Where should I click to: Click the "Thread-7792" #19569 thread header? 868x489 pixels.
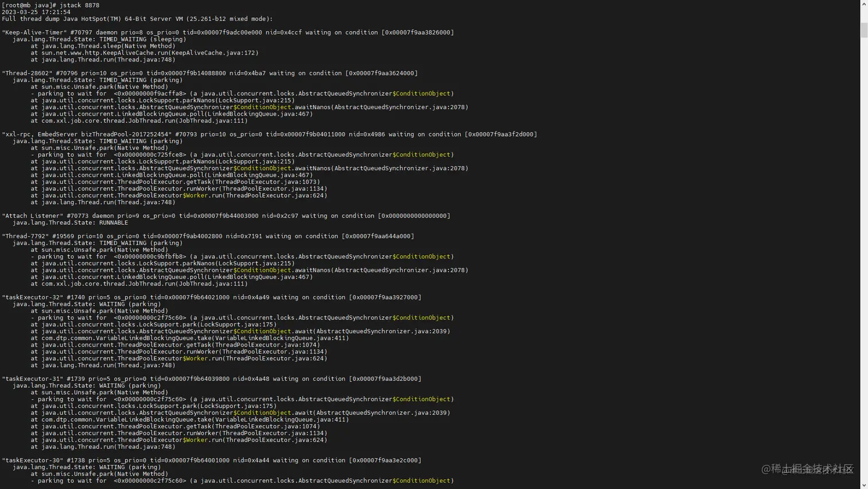(x=208, y=236)
